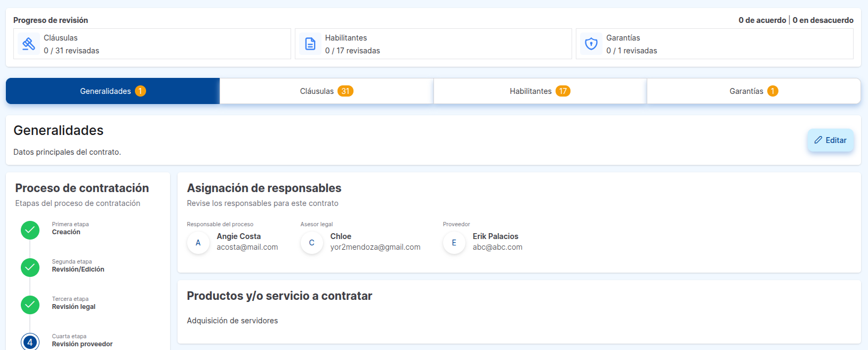Click the document icon beside Habilitantes
868x350 pixels.
click(310, 44)
